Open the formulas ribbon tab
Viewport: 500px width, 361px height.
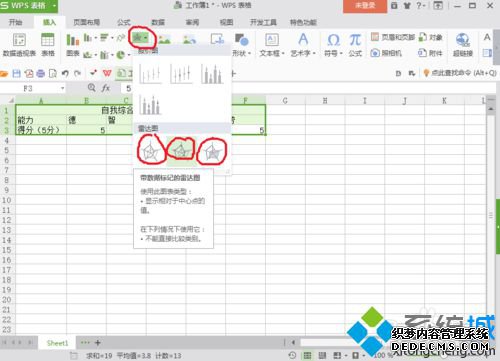[x=124, y=22]
